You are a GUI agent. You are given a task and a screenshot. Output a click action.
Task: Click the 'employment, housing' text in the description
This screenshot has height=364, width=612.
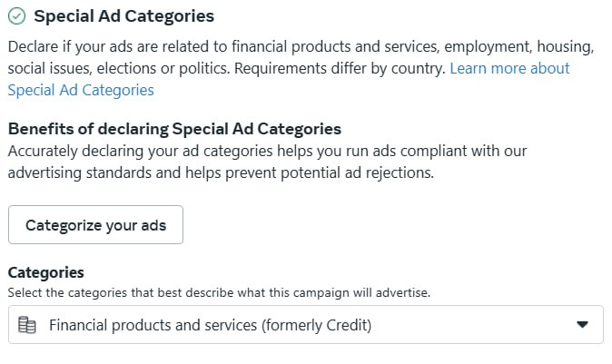pyautogui.click(x=519, y=46)
